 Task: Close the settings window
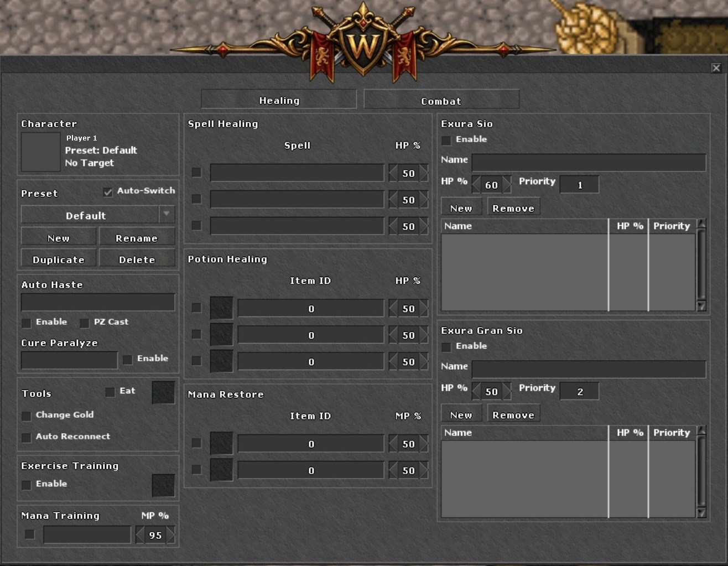716,67
